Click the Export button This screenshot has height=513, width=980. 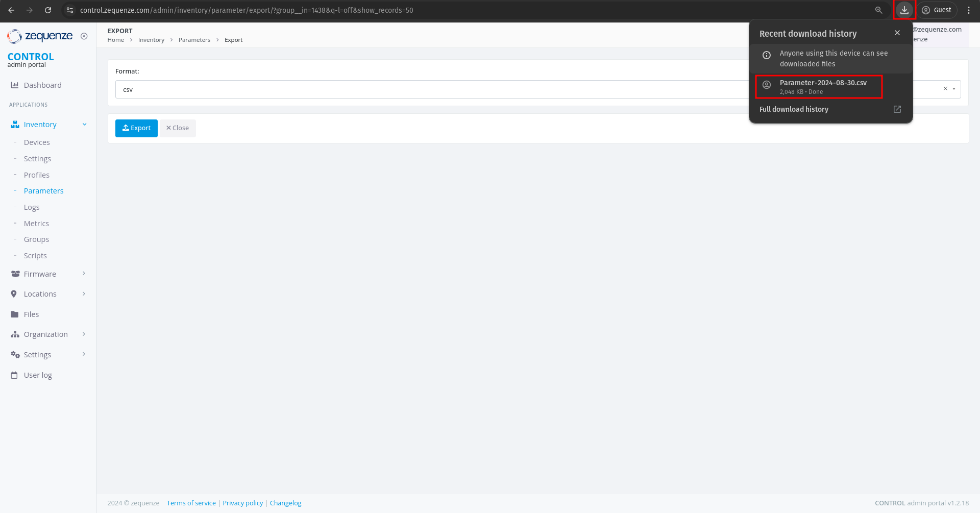pyautogui.click(x=136, y=128)
